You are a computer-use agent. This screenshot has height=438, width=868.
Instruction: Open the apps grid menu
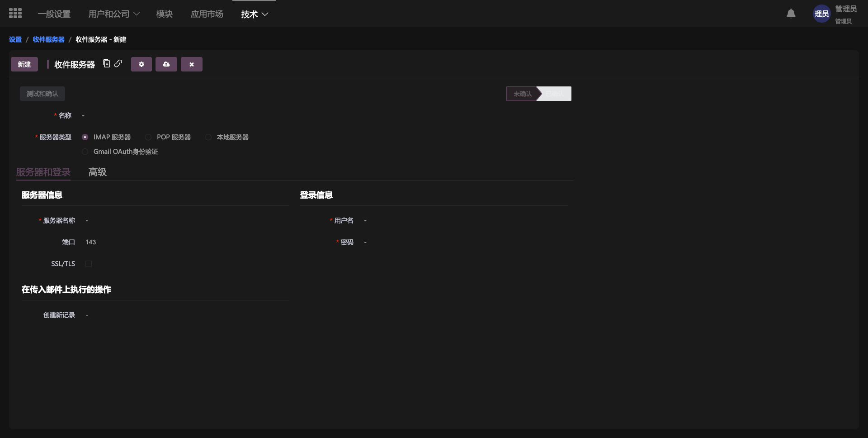[x=15, y=14]
